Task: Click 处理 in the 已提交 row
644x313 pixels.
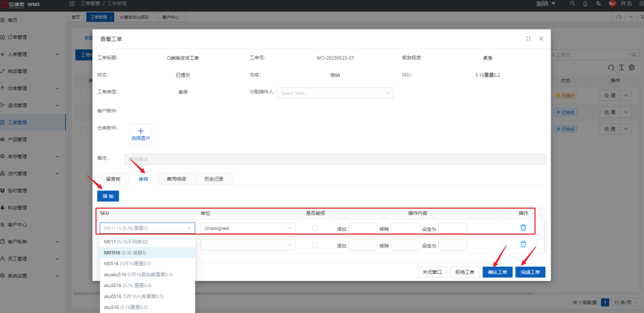Action: (x=610, y=96)
